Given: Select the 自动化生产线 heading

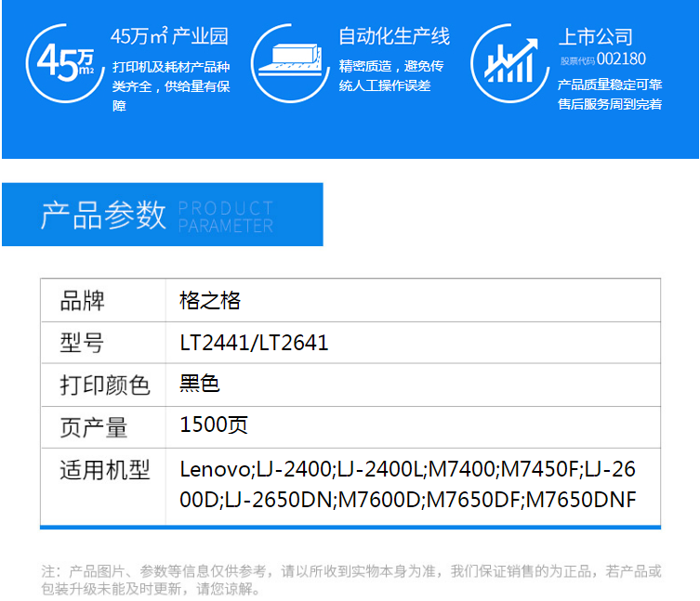Looking at the screenshot, I should pos(394,36).
